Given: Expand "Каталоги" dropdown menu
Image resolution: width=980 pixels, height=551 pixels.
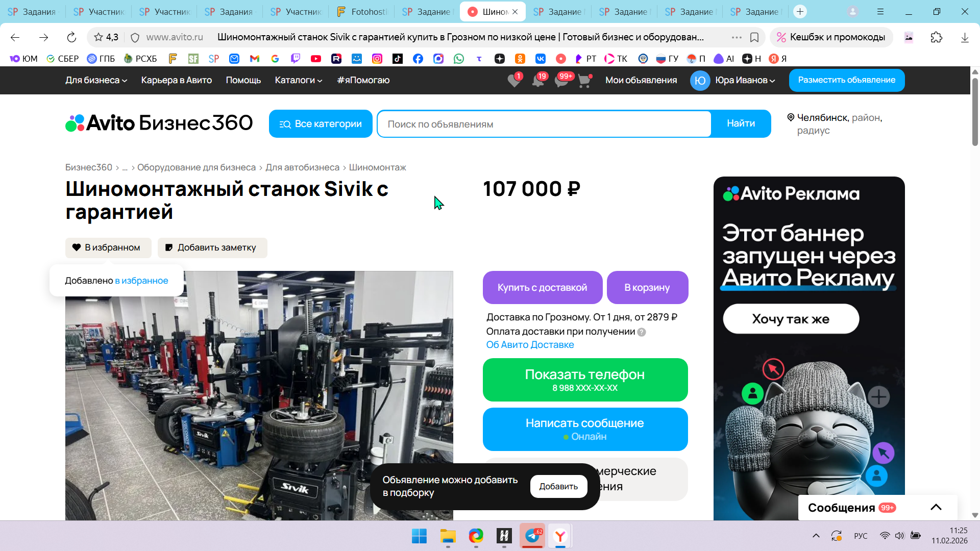Looking at the screenshot, I should pyautogui.click(x=298, y=80).
